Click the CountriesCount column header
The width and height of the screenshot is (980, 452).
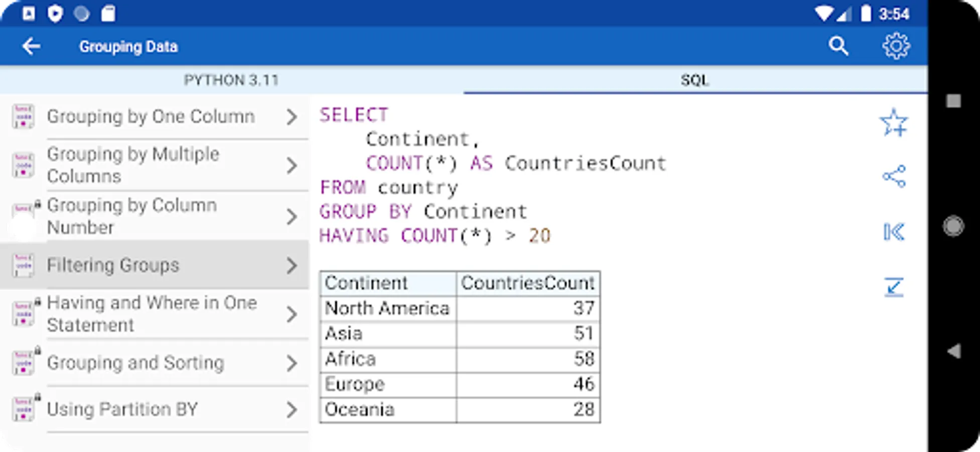pyautogui.click(x=528, y=283)
